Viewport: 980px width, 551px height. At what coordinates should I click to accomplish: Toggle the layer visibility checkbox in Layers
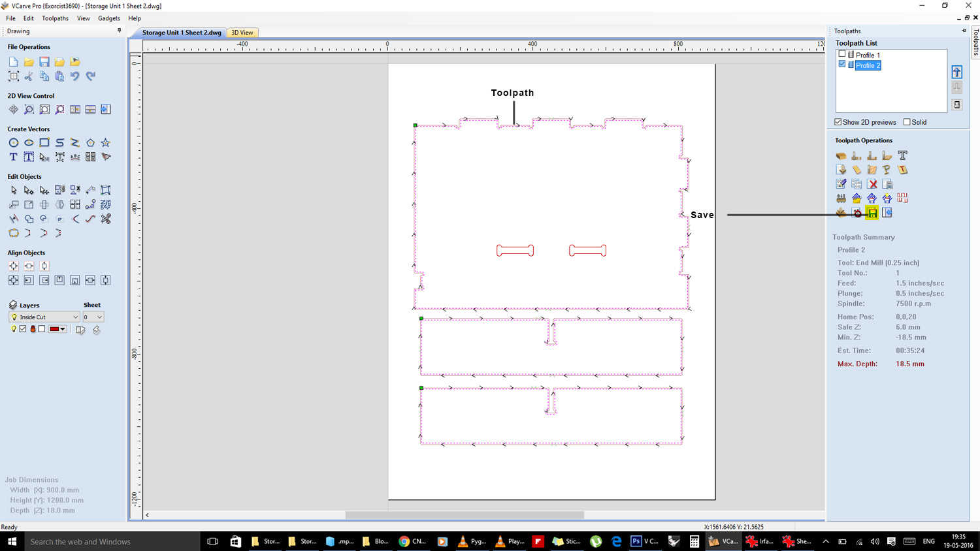23,329
